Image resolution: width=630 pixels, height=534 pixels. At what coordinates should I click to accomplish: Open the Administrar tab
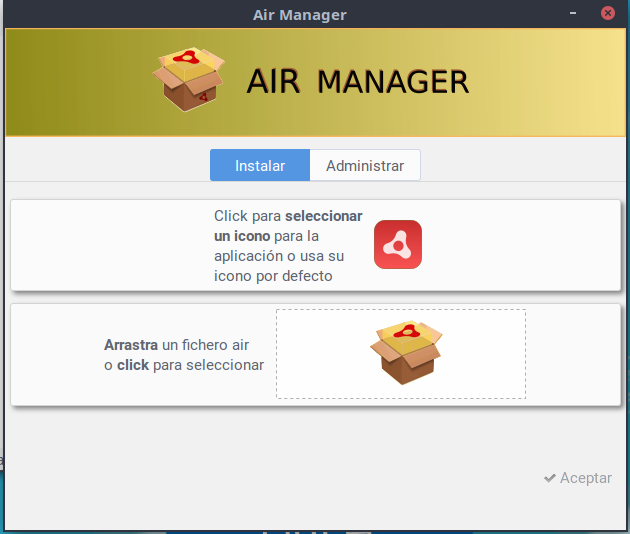point(365,165)
